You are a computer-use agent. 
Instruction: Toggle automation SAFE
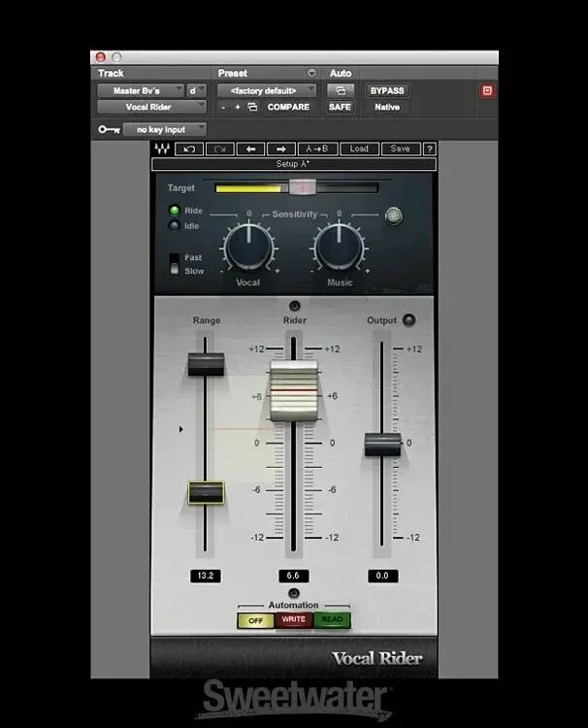tap(341, 107)
